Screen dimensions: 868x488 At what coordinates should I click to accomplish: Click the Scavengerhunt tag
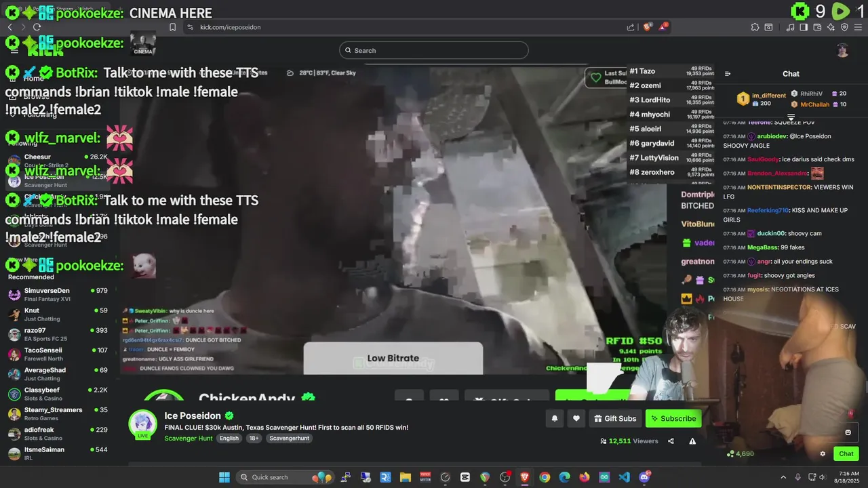pos(290,439)
